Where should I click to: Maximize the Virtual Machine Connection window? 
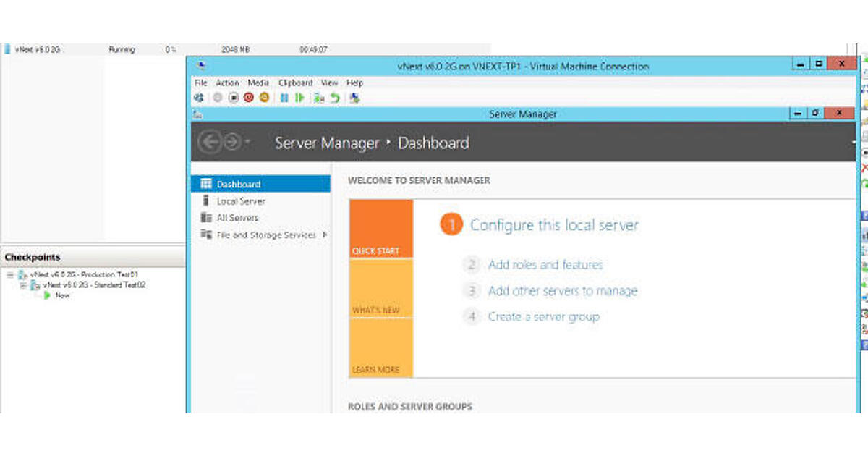click(x=819, y=64)
